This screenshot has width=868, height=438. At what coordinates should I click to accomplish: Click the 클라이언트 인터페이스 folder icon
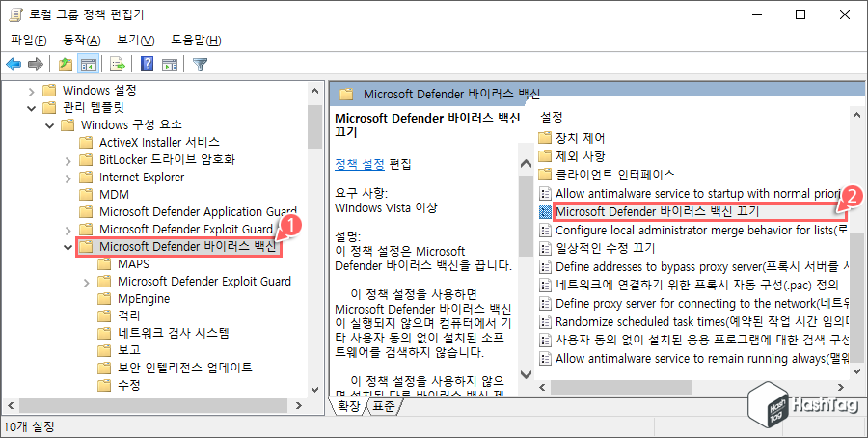click(x=545, y=175)
